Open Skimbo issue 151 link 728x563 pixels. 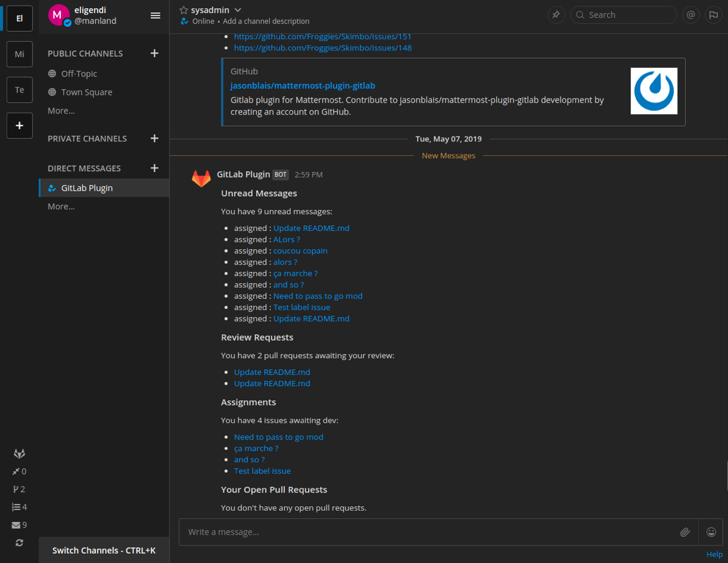(x=323, y=37)
